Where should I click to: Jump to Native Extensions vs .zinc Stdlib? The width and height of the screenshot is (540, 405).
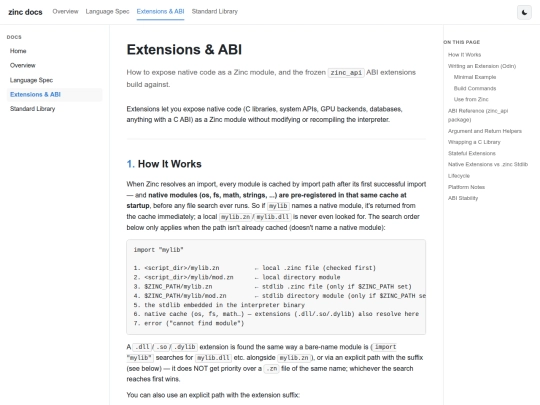click(488, 165)
